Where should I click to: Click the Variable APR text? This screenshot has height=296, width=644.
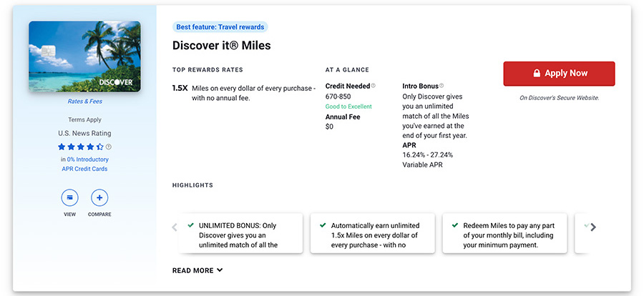click(422, 165)
